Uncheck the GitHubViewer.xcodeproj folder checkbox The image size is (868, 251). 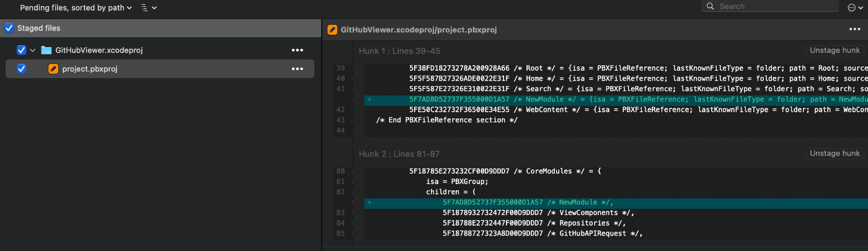(22, 50)
